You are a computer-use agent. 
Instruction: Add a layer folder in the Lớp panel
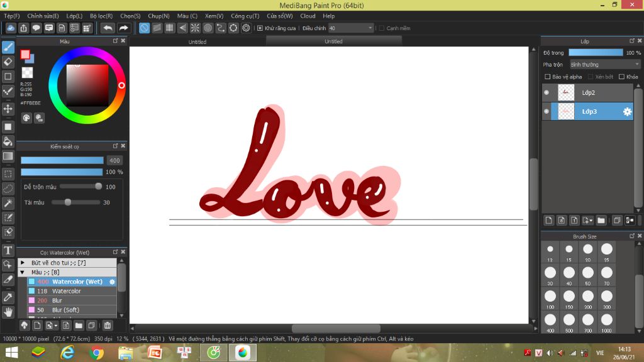tap(601, 221)
